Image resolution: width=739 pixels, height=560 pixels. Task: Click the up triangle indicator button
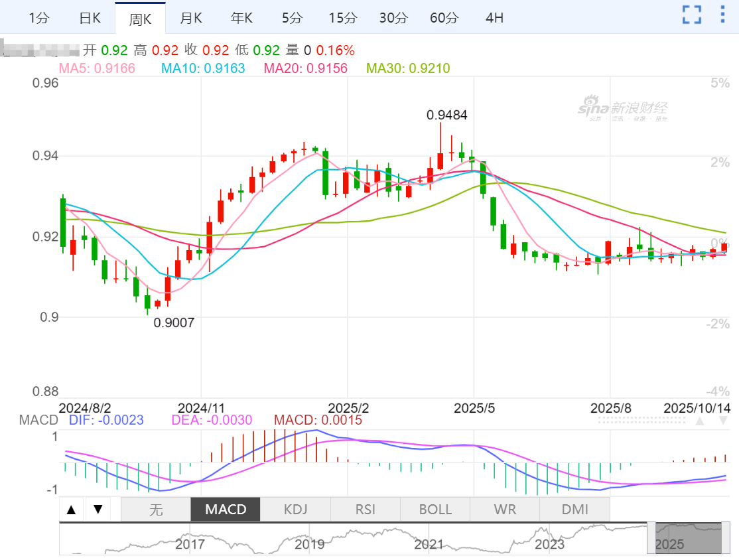click(x=72, y=510)
